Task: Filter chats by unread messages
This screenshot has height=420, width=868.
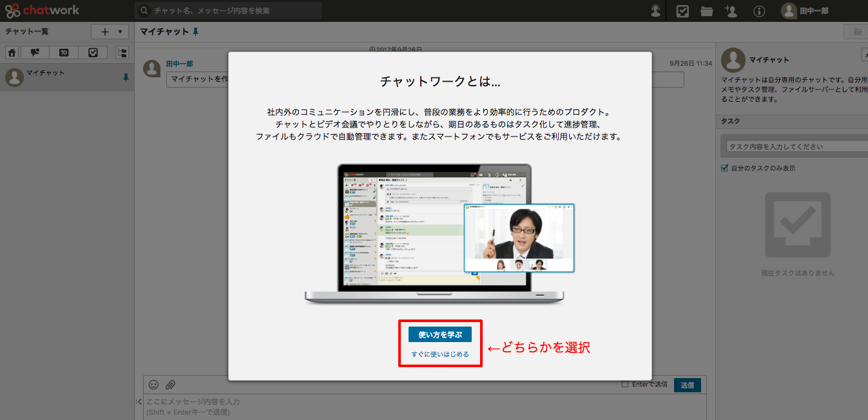Action: (34, 52)
